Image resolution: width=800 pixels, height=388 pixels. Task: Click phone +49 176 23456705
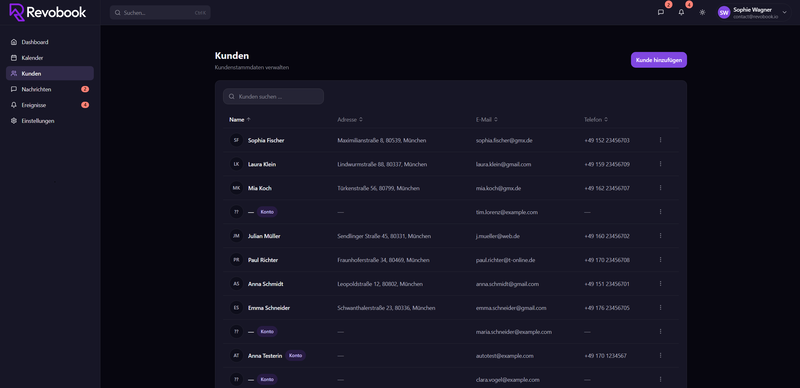pyautogui.click(x=607, y=308)
